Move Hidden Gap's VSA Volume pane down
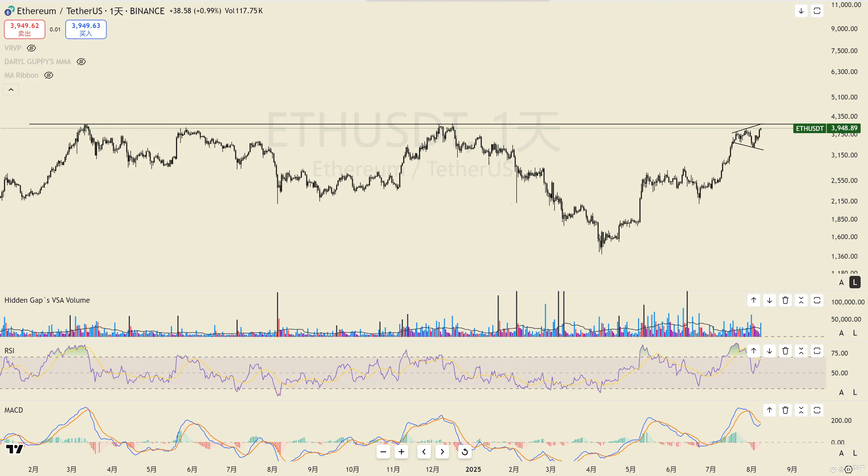This screenshot has width=868, height=476. tap(769, 300)
